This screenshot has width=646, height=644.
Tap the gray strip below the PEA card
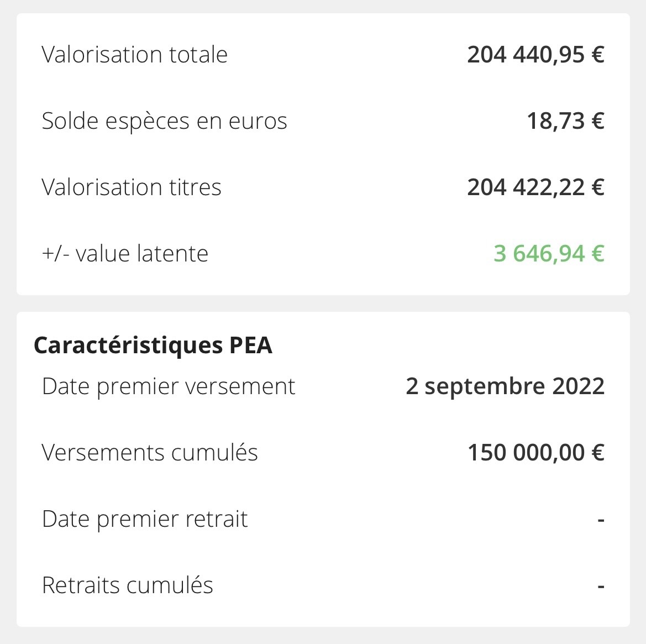click(x=323, y=636)
